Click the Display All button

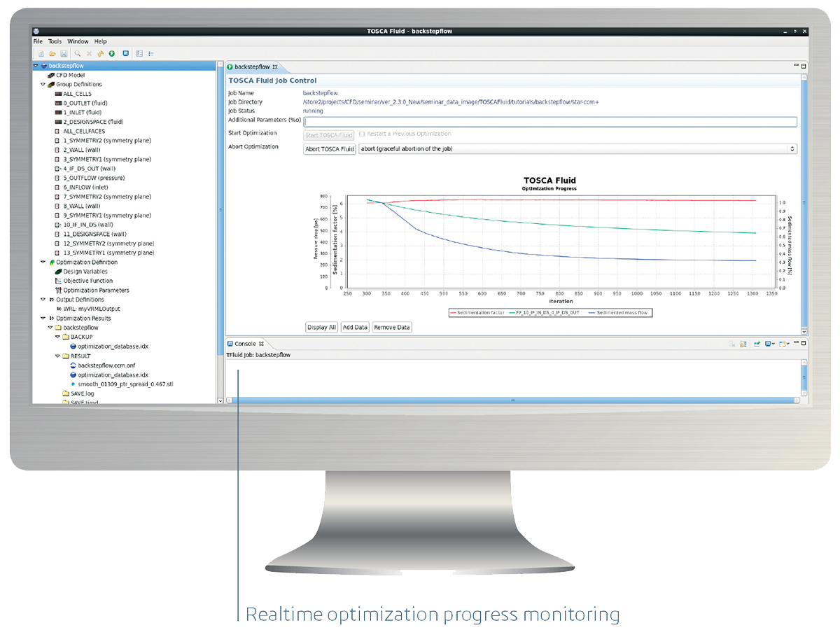[x=321, y=327]
